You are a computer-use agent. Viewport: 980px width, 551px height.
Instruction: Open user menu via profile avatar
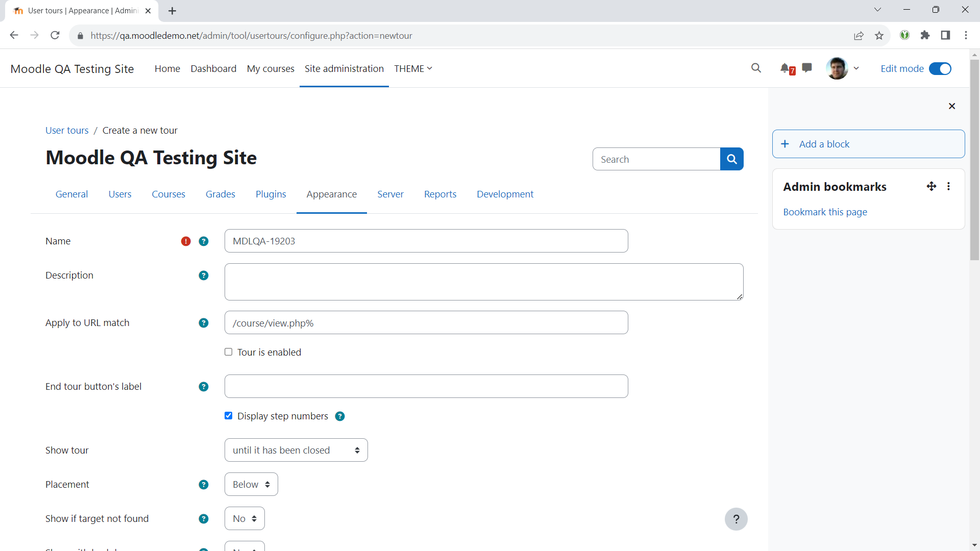click(837, 68)
